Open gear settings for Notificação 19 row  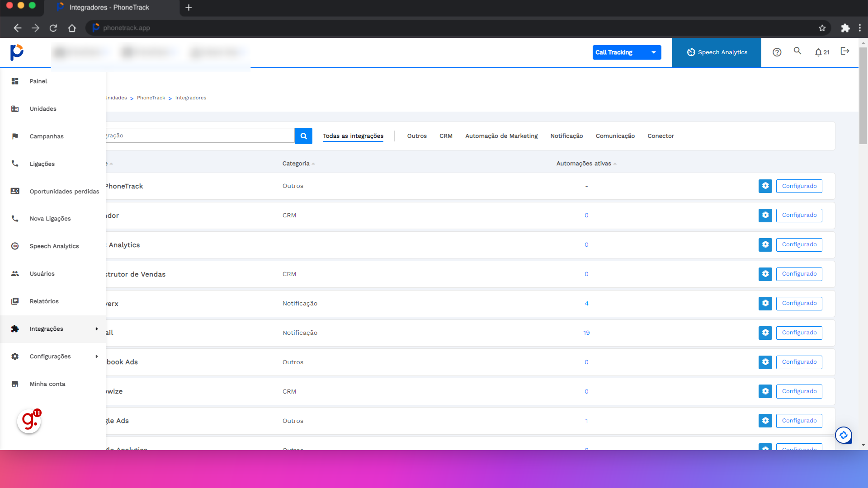point(765,333)
